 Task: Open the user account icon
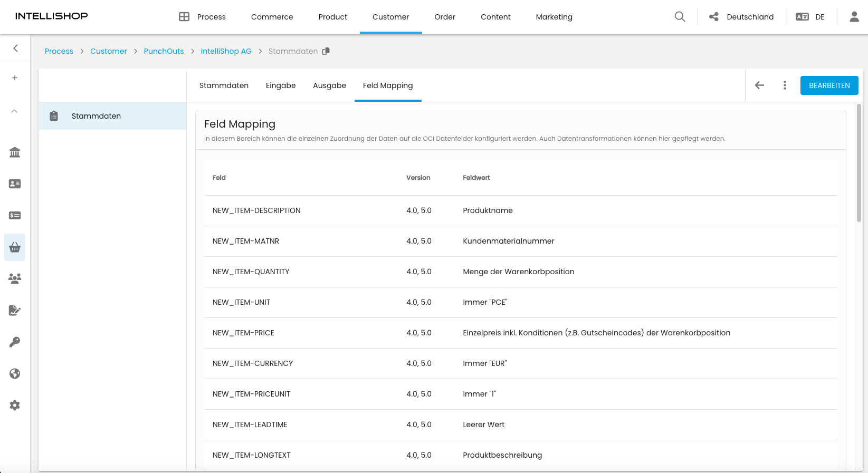pos(854,17)
